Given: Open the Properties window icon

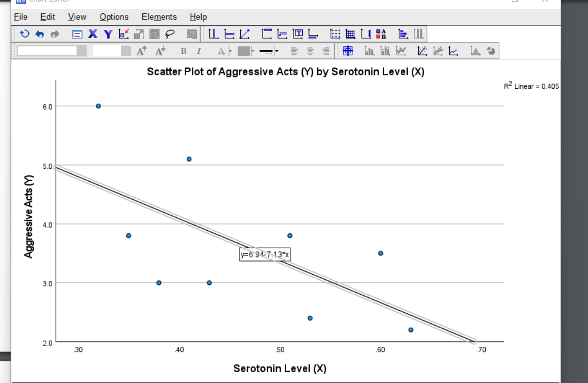Looking at the screenshot, I should pos(77,35).
